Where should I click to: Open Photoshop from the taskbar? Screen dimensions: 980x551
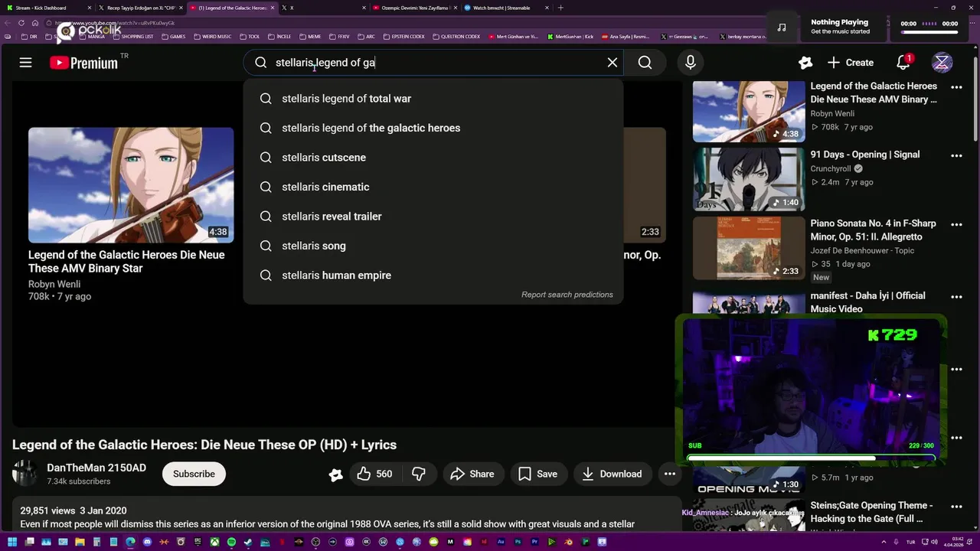(x=518, y=542)
